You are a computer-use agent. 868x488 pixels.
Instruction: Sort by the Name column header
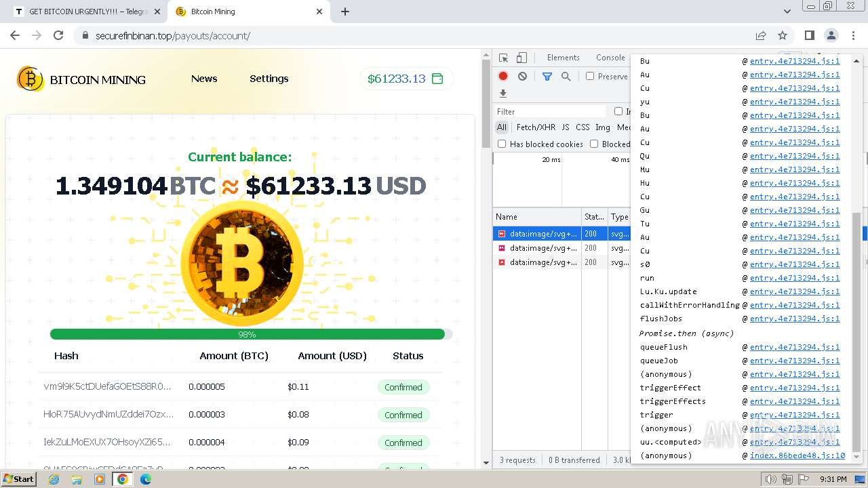537,217
